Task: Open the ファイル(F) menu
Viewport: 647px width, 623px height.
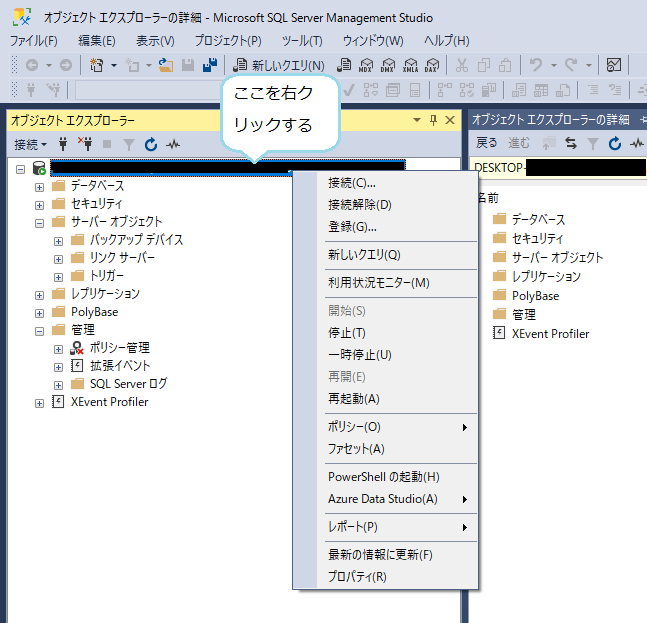Action: 33,41
